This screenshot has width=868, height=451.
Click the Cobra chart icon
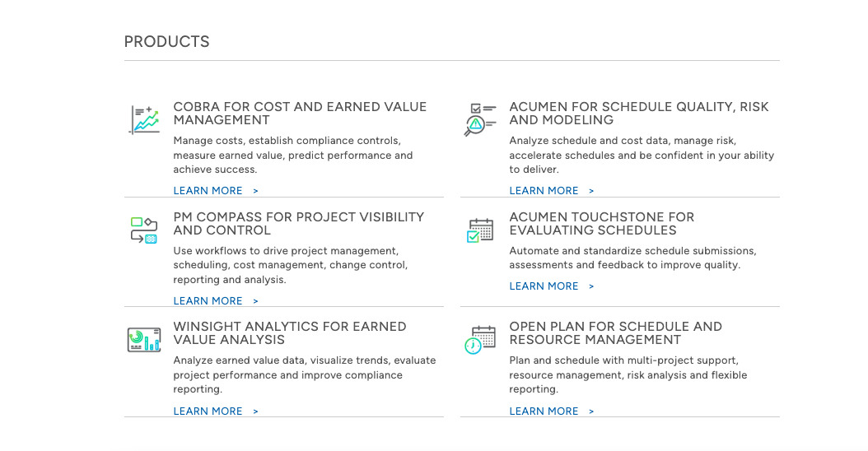tap(144, 119)
